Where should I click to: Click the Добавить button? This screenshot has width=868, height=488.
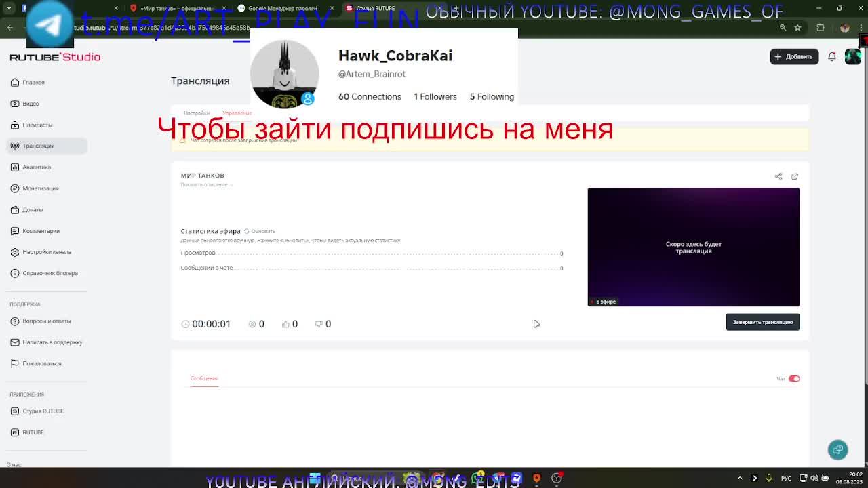794,56
